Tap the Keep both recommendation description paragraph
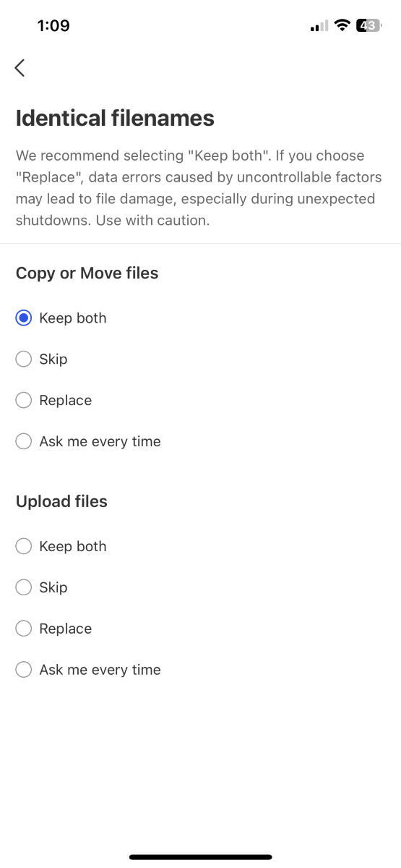This screenshot has width=401, height=868. (199, 188)
